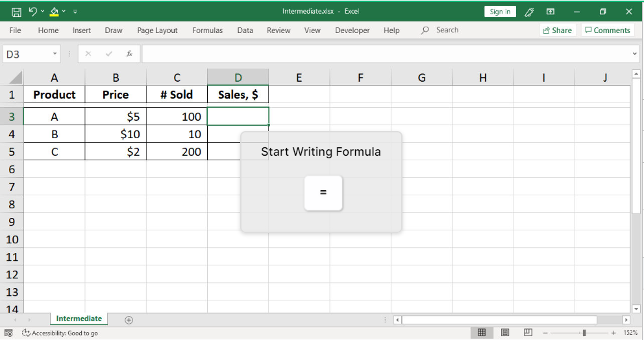The image size is (644, 340).
Task: Click the Search magnifier field
Action: click(440, 30)
